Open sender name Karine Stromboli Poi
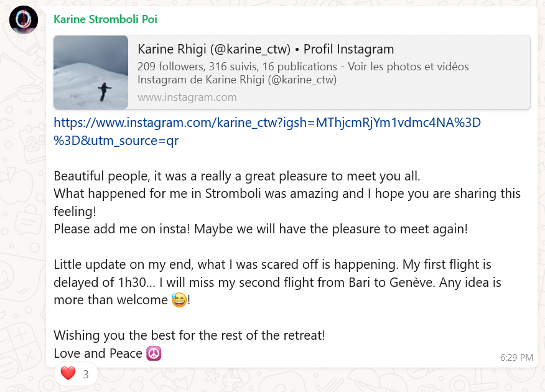 tap(105, 19)
